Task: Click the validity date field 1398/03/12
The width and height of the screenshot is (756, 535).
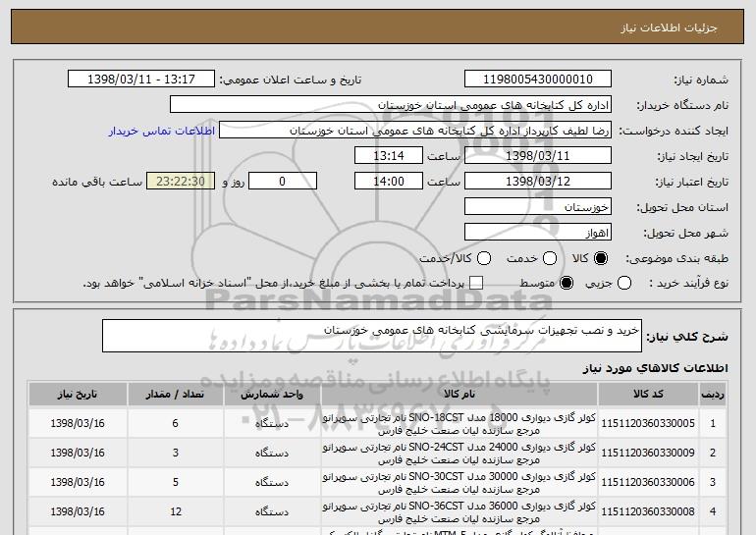Action: pos(538,182)
